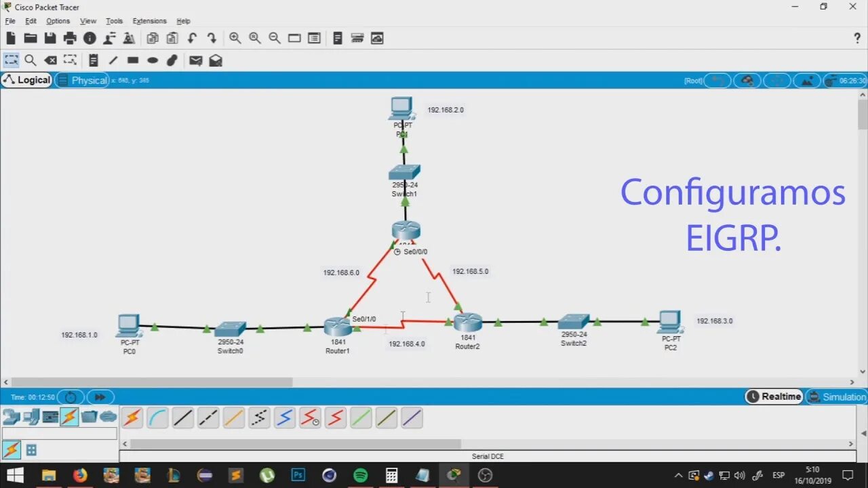Print the workspace

(70, 38)
